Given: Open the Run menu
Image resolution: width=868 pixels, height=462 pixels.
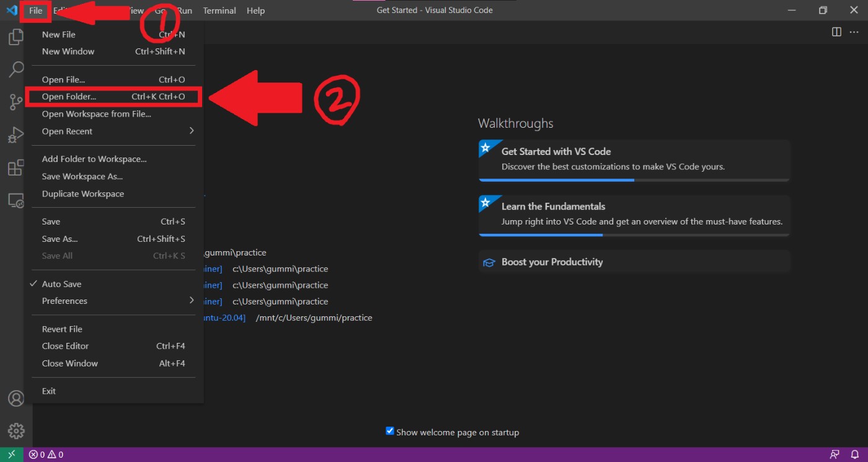Looking at the screenshot, I should 184,11.
